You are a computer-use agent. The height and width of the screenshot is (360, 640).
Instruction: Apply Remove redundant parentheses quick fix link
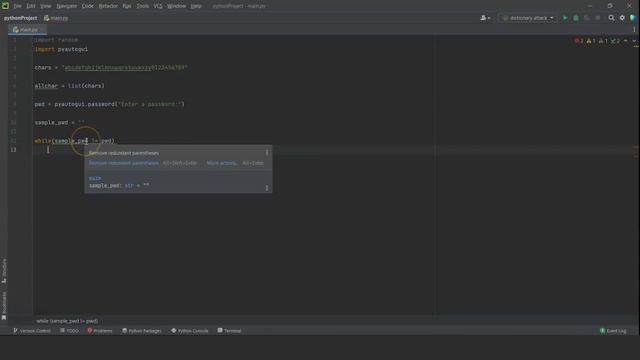pos(124,163)
